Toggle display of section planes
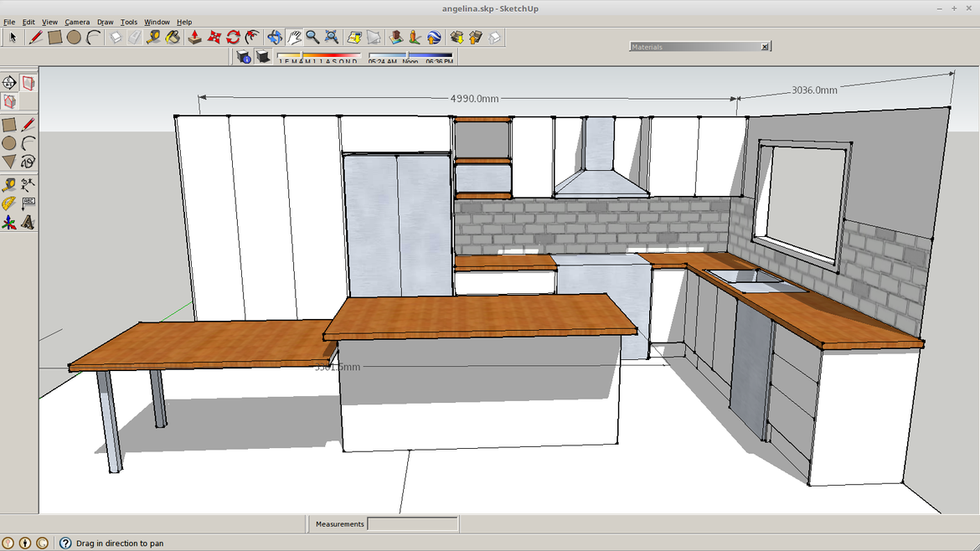This screenshot has width=980, height=551. [x=28, y=83]
